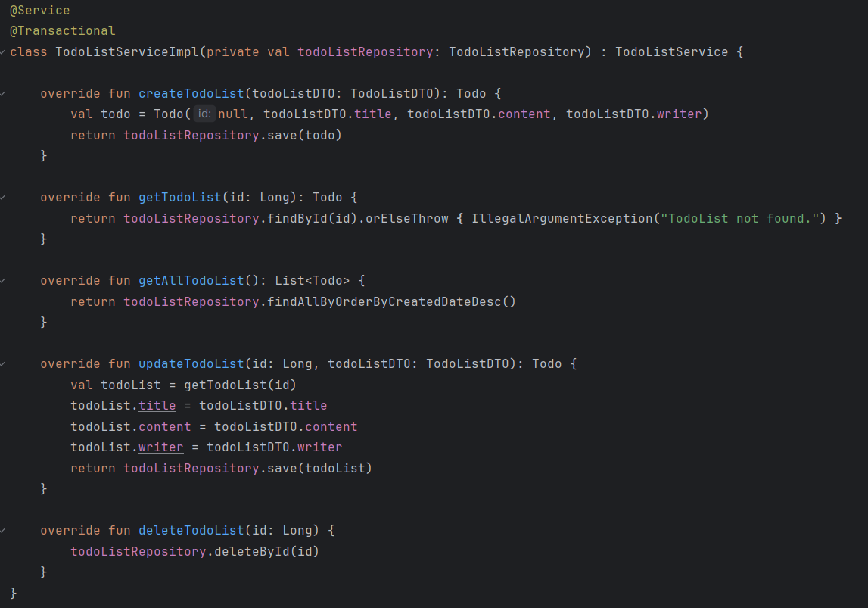Collapse the createTodoList function block
The image size is (868, 608).
coord(4,93)
